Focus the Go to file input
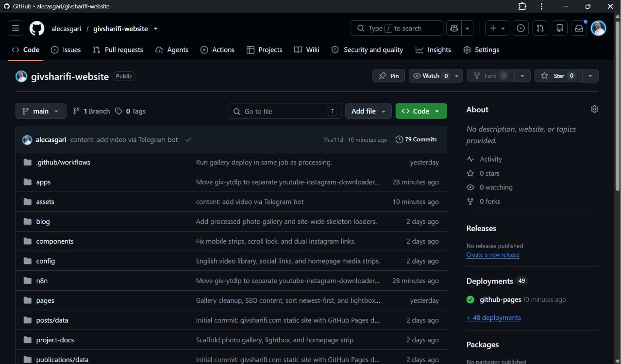Screen dimensions: 621x364 coord(285,111)
